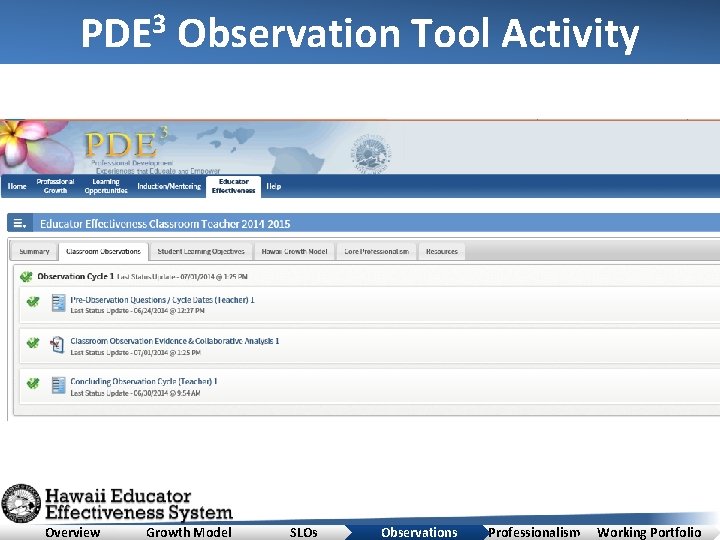720x540 pixels.
Task: Click green checkmark beside Concluding Observation Cycle row
Action: point(33,383)
